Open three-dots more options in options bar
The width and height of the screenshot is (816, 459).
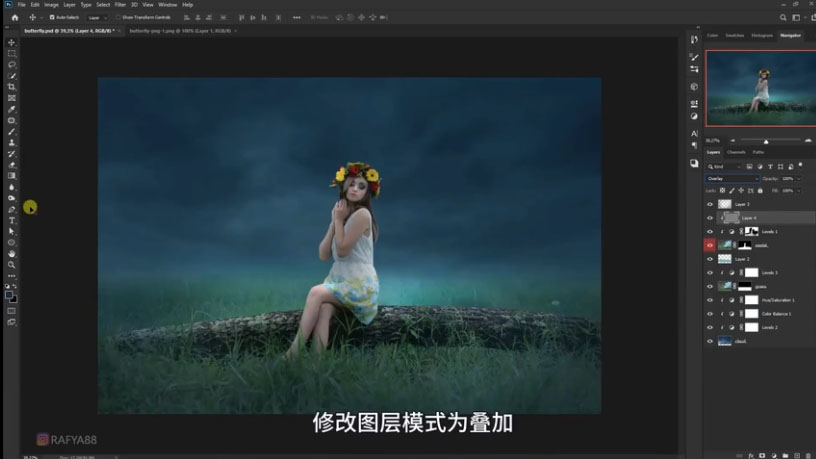click(x=297, y=17)
